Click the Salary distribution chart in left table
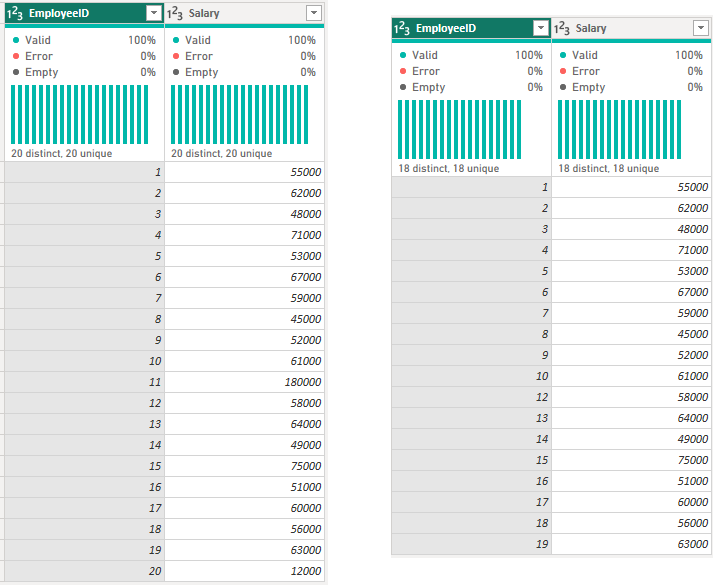Image resolution: width=714 pixels, height=585 pixels. [240, 114]
